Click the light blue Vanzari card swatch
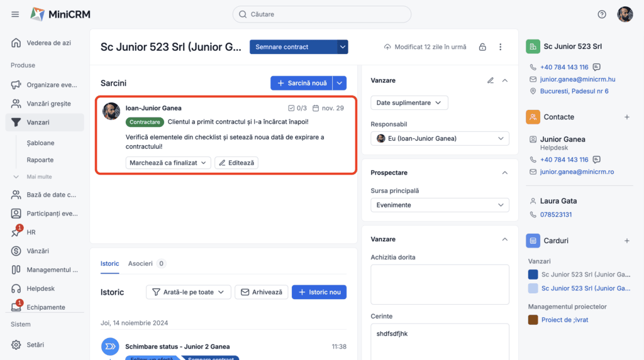 [533, 288]
